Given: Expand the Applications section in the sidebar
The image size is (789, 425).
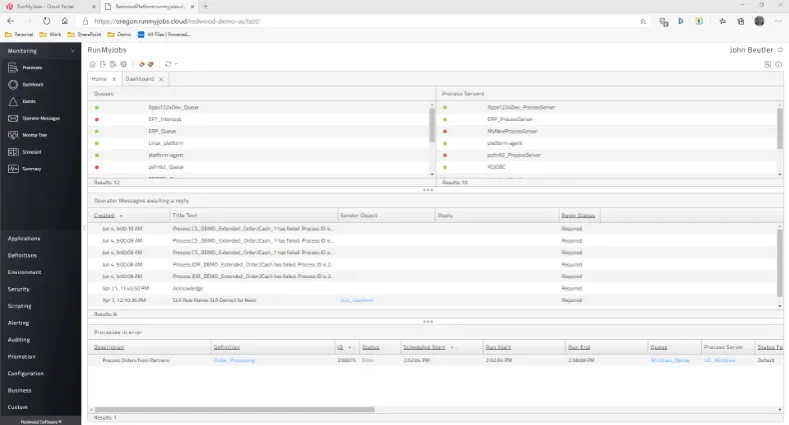Looking at the screenshot, I should [24, 238].
